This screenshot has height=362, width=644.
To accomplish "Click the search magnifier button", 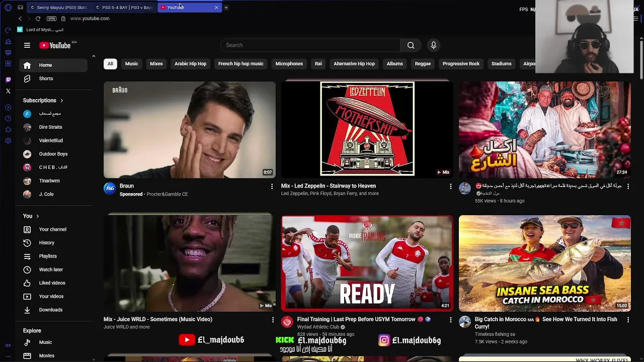I will click(x=411, y=45).
